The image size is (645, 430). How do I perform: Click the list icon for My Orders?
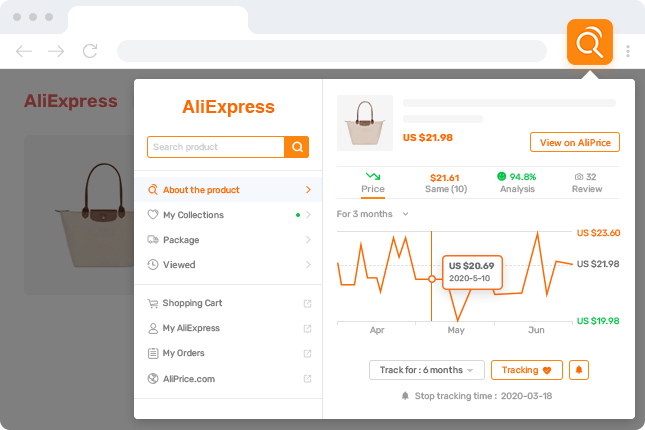pos(153,353)
